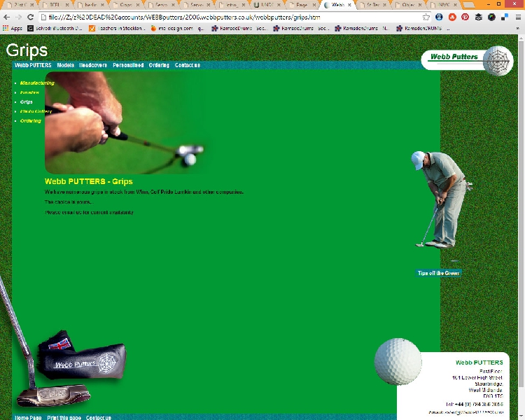Open the Manufacturing sidebar link

pyautogui.click(x=37, y=83)
